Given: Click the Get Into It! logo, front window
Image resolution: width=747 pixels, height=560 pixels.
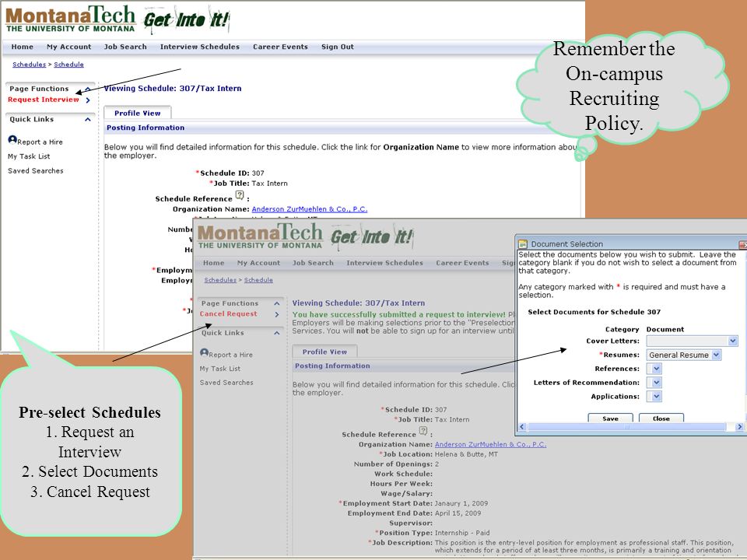Looking at the screenshot, I should tap(372, 236).
